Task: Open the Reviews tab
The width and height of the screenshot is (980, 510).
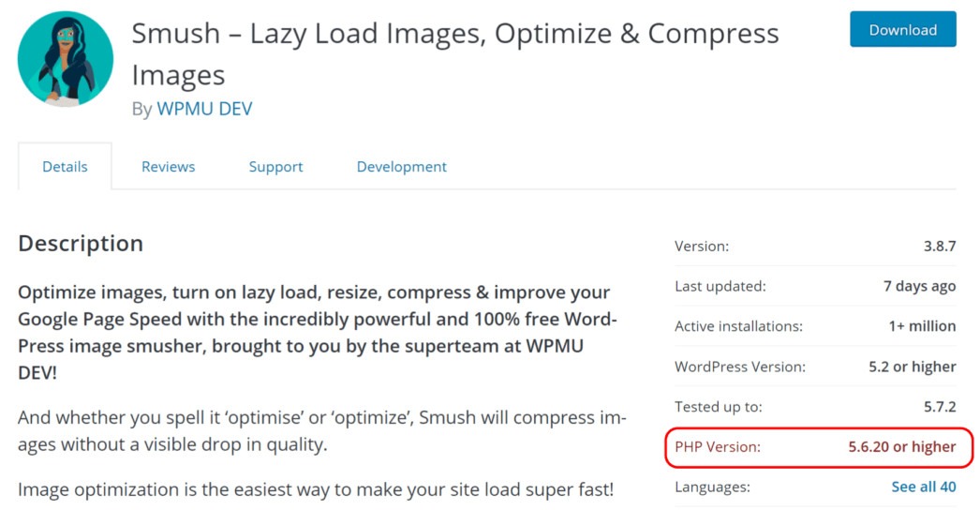Action: click(168, 167)
